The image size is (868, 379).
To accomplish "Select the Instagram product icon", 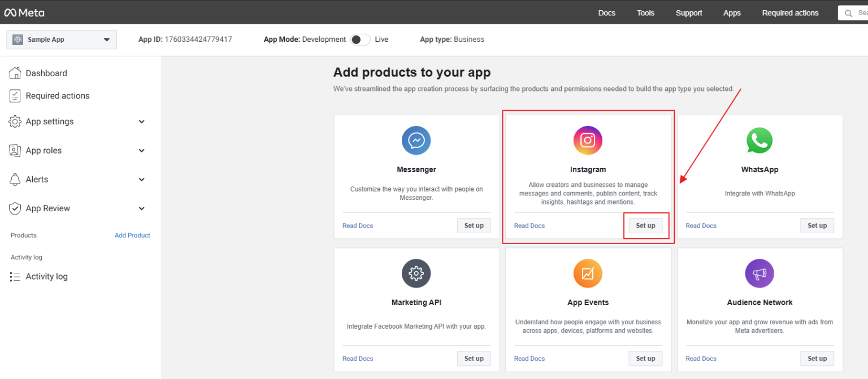I will tap(588, 140).
